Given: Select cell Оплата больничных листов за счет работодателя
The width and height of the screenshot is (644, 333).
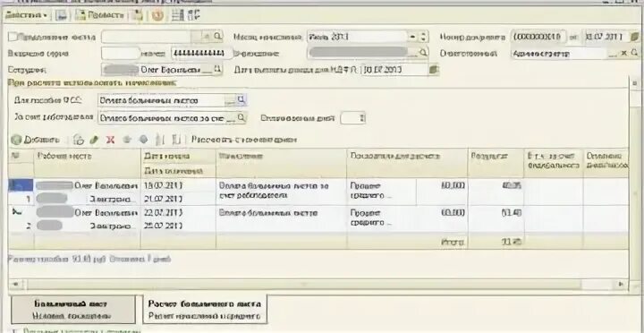Looking at the screenshot, I should tap(281, 192).
